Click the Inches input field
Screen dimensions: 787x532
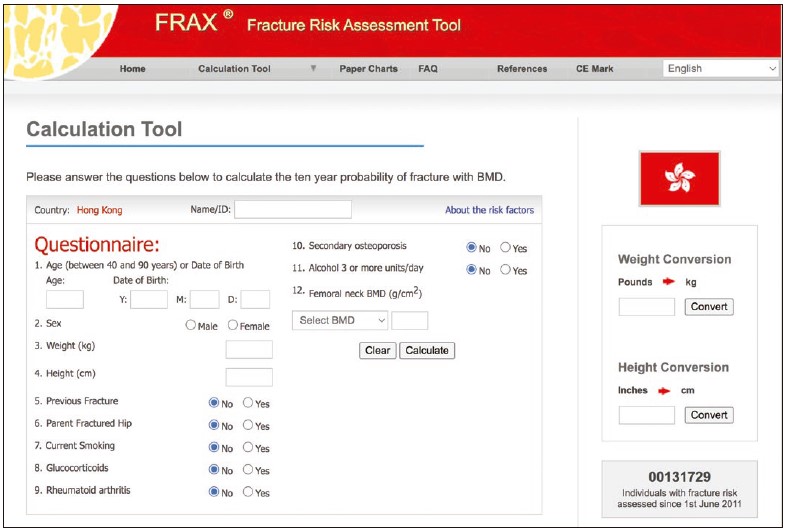[646, 415]
